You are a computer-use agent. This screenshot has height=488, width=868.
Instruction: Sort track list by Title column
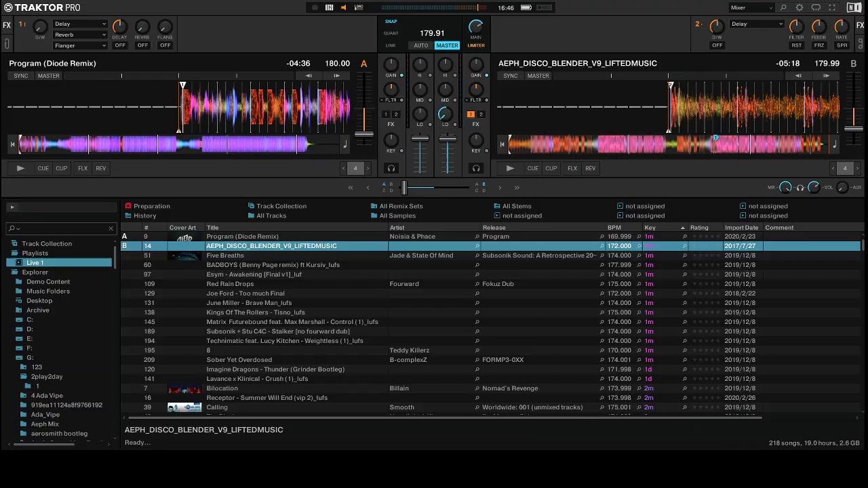click(296, 228)
